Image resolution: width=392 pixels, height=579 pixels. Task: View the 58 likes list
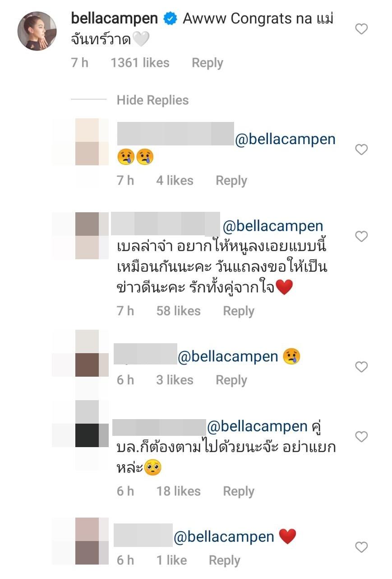(178, 311)
